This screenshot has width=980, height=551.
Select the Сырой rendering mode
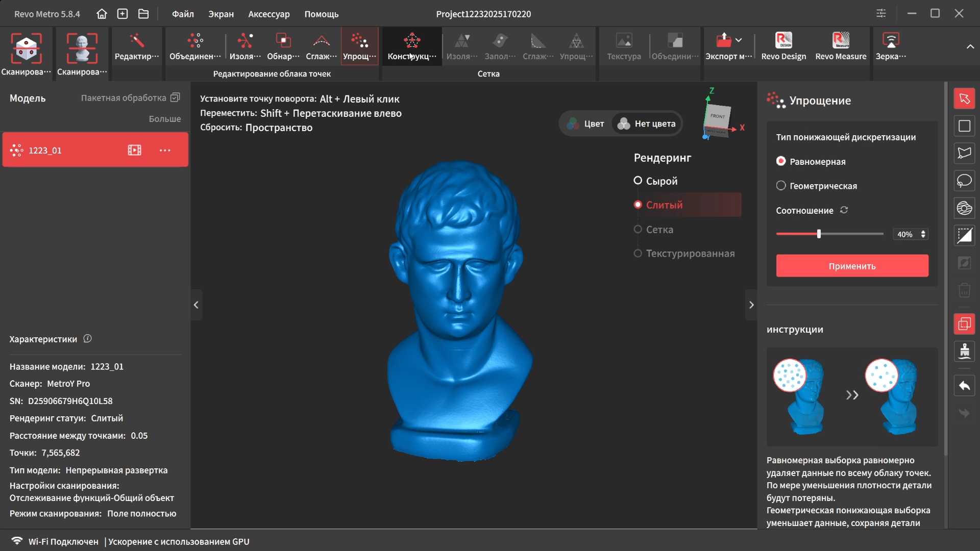pos(638,181)
